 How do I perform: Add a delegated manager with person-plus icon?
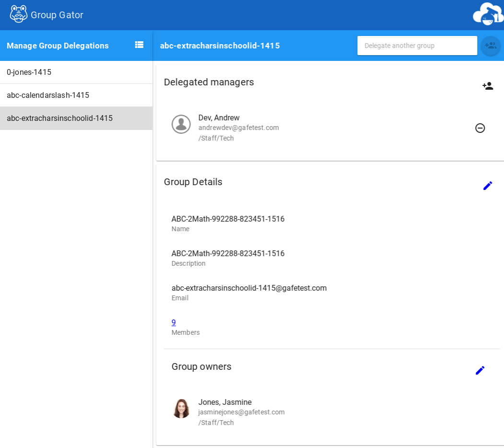coord(488,86)
